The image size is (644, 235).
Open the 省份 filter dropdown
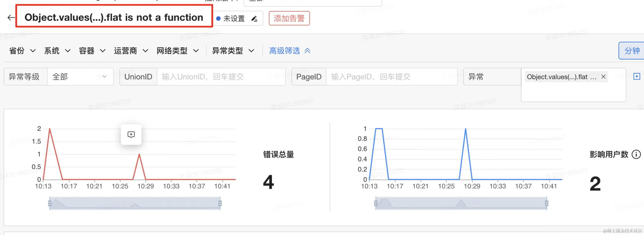click(x=22, y=51)
